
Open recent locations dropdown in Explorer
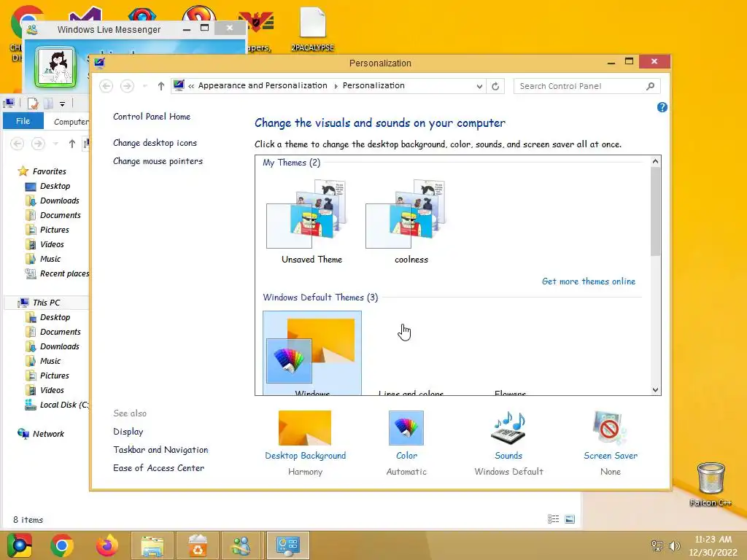55,144
